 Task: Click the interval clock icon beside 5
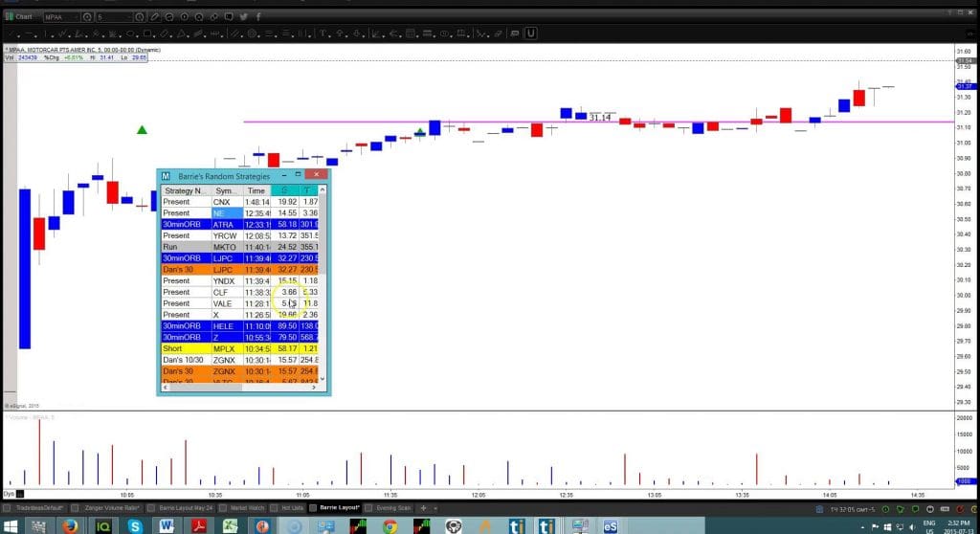click(x=140, y=17)
